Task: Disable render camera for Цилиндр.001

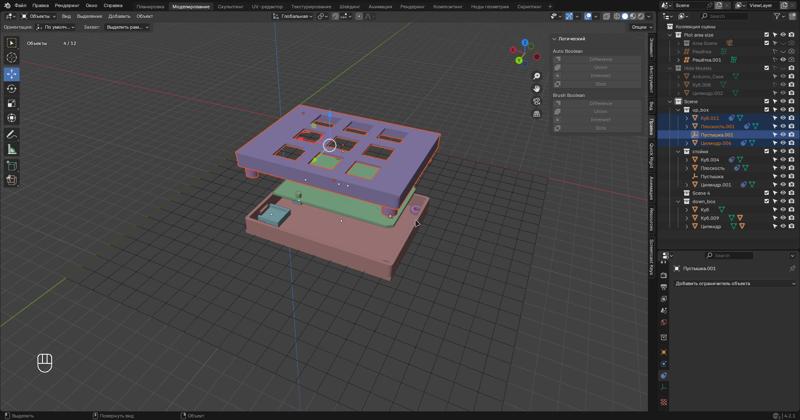Action: [x=791, y=185]
